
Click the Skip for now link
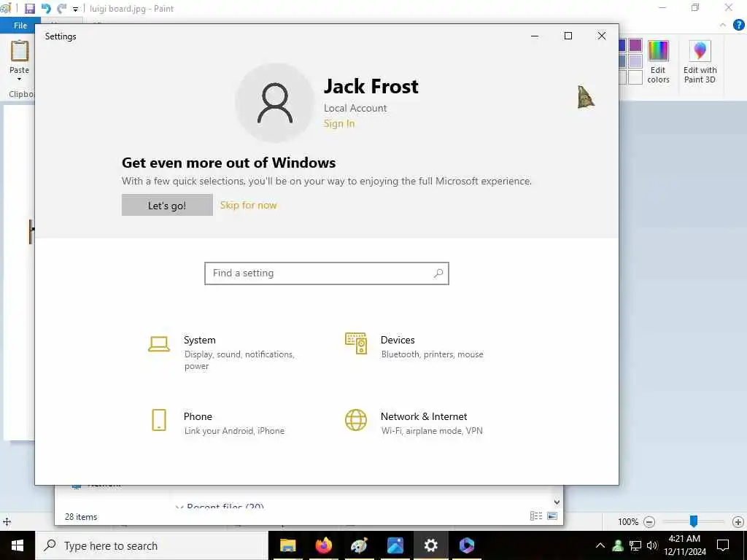click(248, 205)
